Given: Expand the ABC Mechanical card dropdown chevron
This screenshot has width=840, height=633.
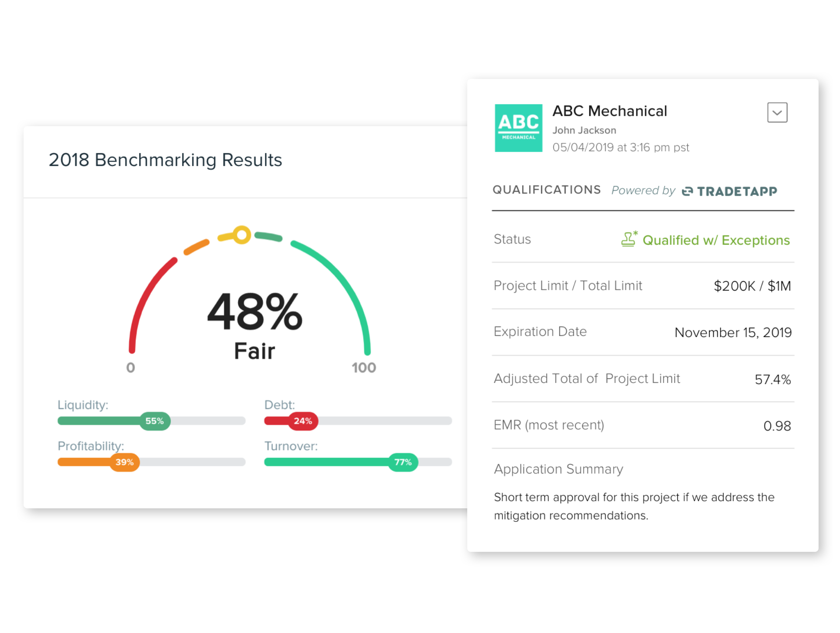Looking at the screenshot, I should 777,113.
